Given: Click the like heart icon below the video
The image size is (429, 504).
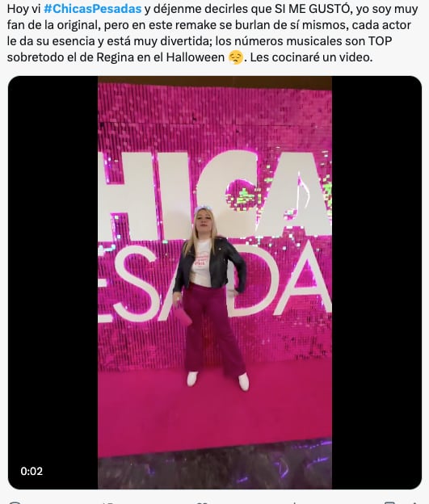Looking at the screenshot, I should pos(201,502).
